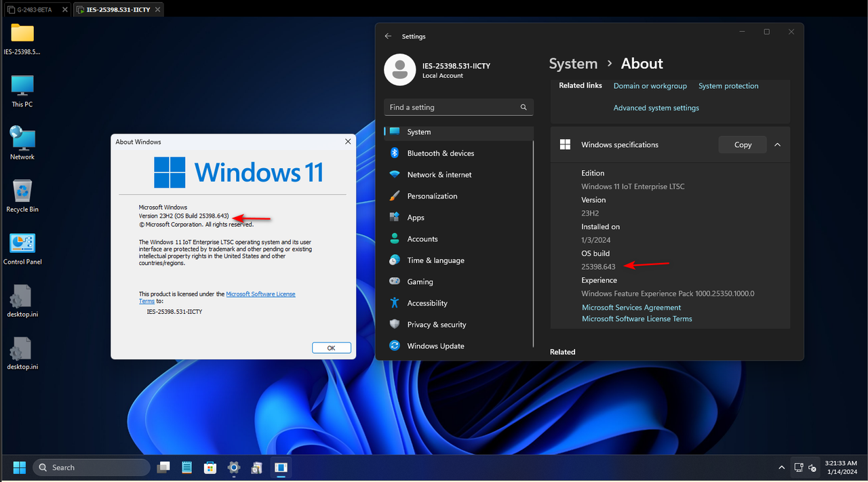Image resolution: width=868 pixels, height=482 pixels.
Task: Switch to About Windows taskbar item
Action: pyautogui.click(x=281, y=467)
